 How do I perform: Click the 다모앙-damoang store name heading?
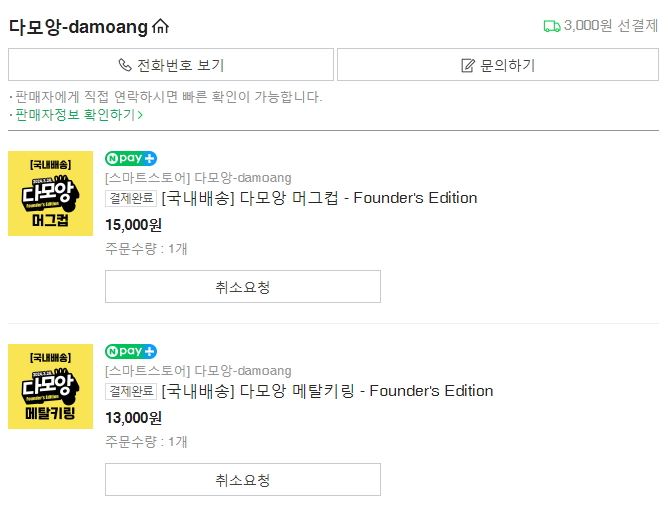point(78,26)
